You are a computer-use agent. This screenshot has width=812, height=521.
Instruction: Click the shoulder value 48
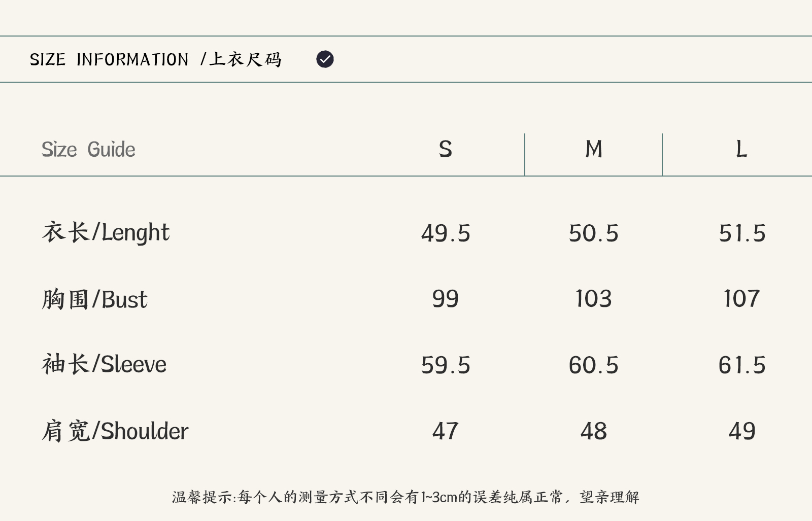[594, 431]
